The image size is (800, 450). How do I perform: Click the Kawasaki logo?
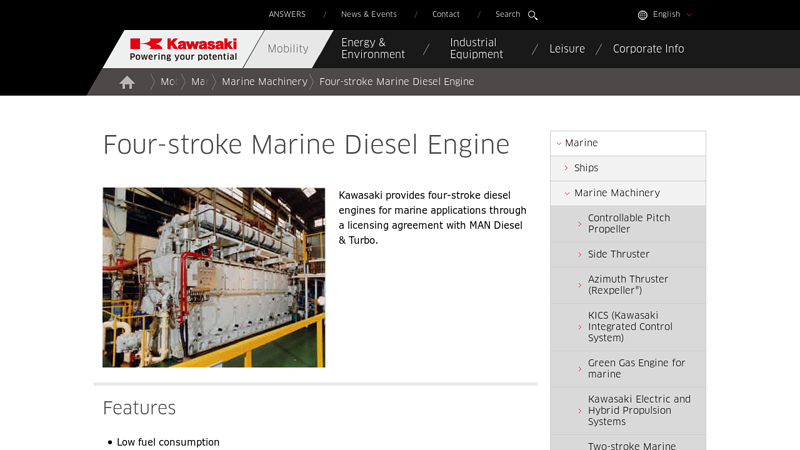(x=183, y=49)
